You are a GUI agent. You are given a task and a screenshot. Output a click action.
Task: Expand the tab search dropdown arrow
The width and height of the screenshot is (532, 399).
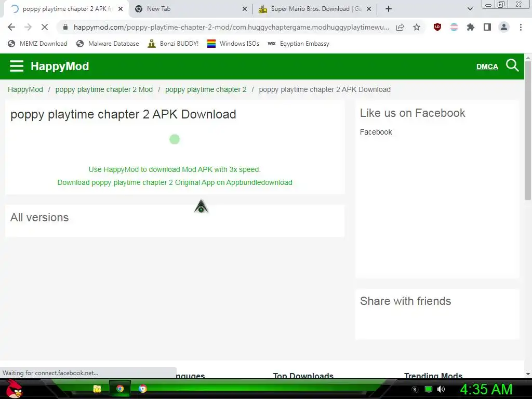tap(470, 9)
